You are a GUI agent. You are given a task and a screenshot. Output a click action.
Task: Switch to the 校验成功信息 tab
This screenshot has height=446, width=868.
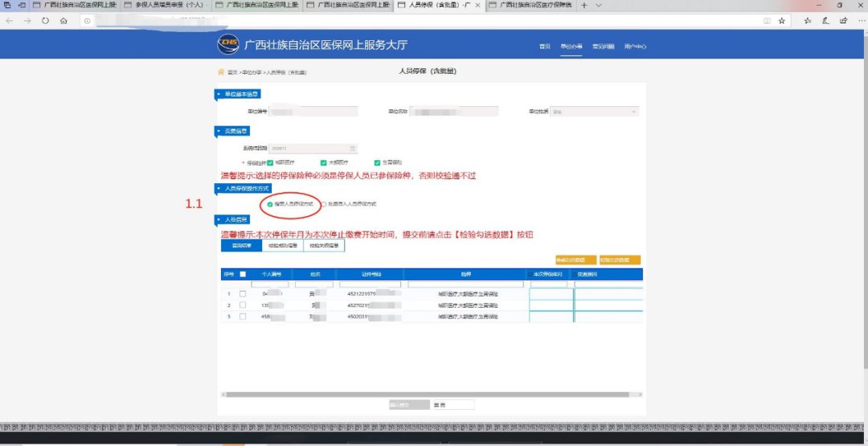click(x=283, y=245)
